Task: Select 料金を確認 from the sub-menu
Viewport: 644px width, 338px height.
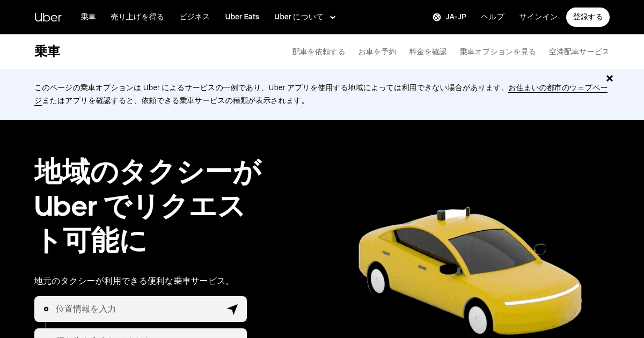Action: tap(428, 52)
